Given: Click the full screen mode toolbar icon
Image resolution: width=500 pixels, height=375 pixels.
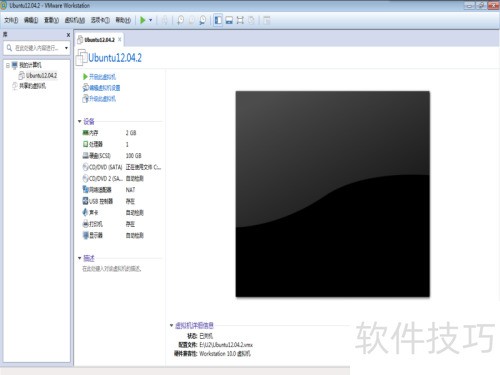Looking at the screenshot, I should [240, 20].
